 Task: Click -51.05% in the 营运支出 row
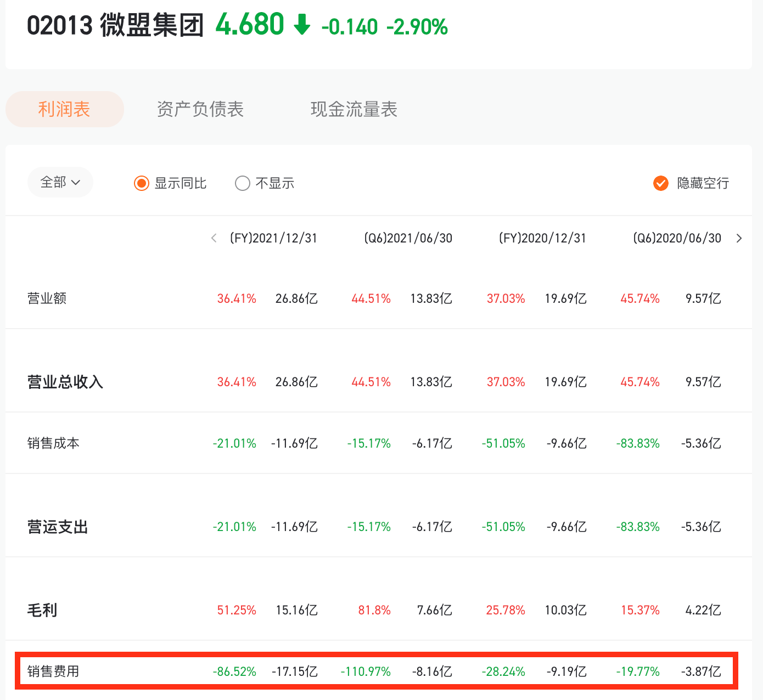pyautogui.click(x=503, y=527)
